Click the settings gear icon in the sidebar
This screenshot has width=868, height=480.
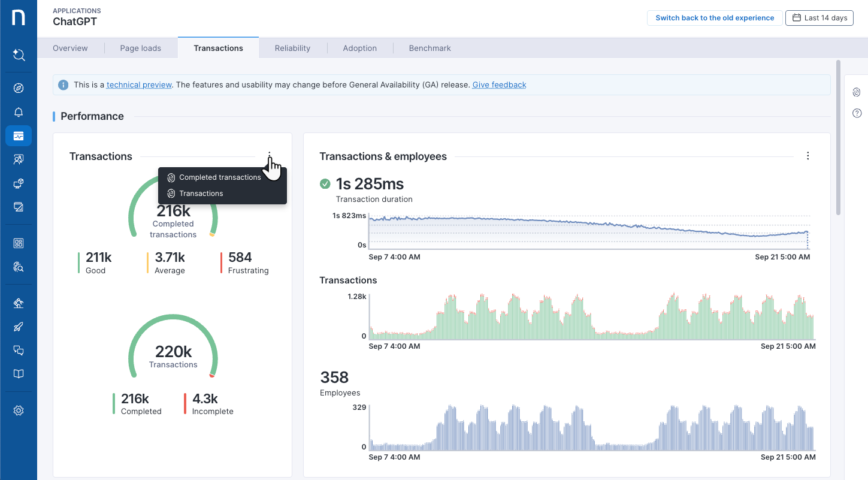(19, 410)
